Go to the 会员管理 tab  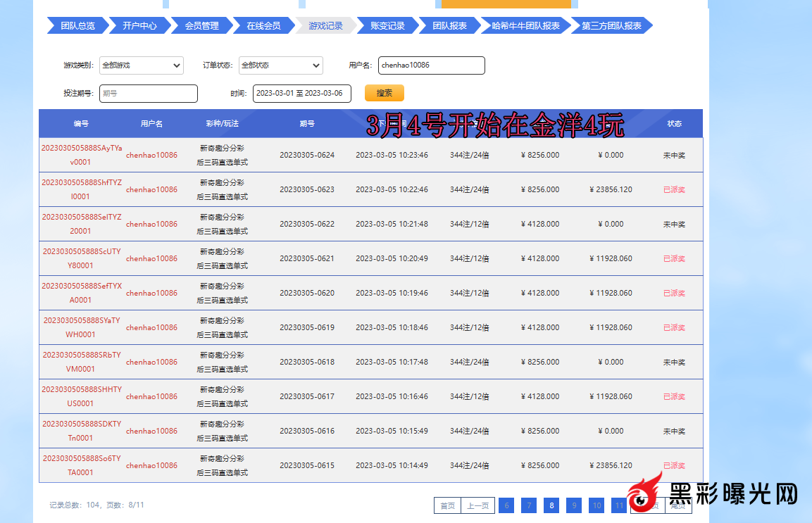201,26
